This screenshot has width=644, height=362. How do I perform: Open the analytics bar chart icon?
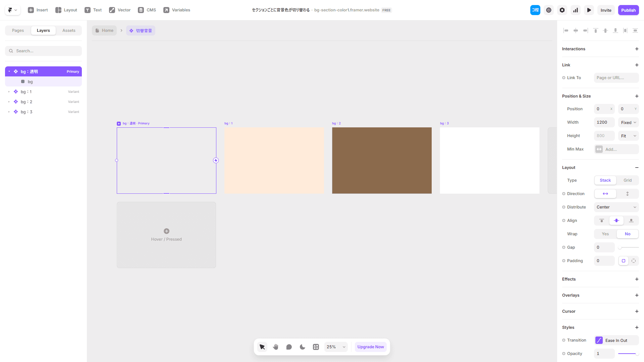click(576, 10)
